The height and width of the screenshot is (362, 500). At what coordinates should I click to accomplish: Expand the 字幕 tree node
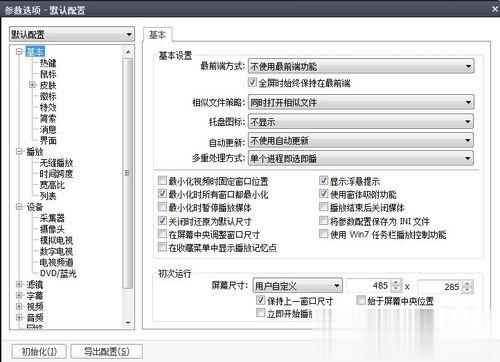19,295
